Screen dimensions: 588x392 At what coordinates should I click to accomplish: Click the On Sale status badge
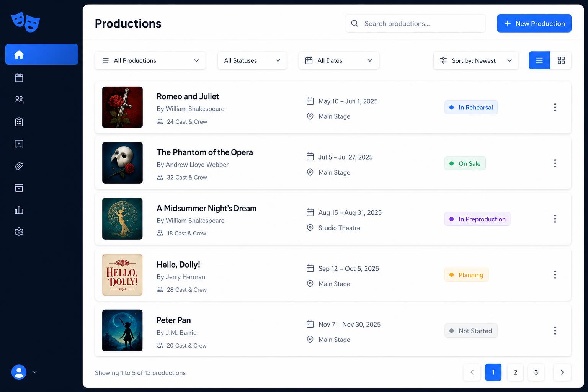465,163
